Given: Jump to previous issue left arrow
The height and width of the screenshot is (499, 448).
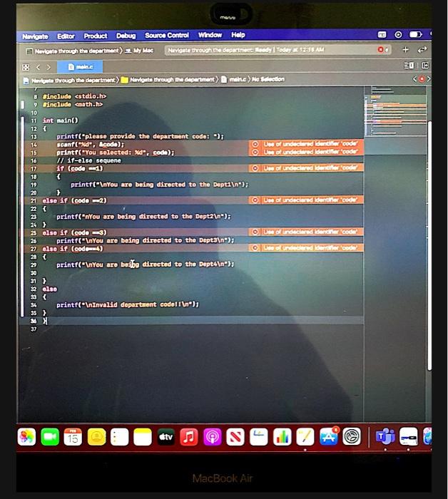Looking at the screenshot, I should (414, 79).
